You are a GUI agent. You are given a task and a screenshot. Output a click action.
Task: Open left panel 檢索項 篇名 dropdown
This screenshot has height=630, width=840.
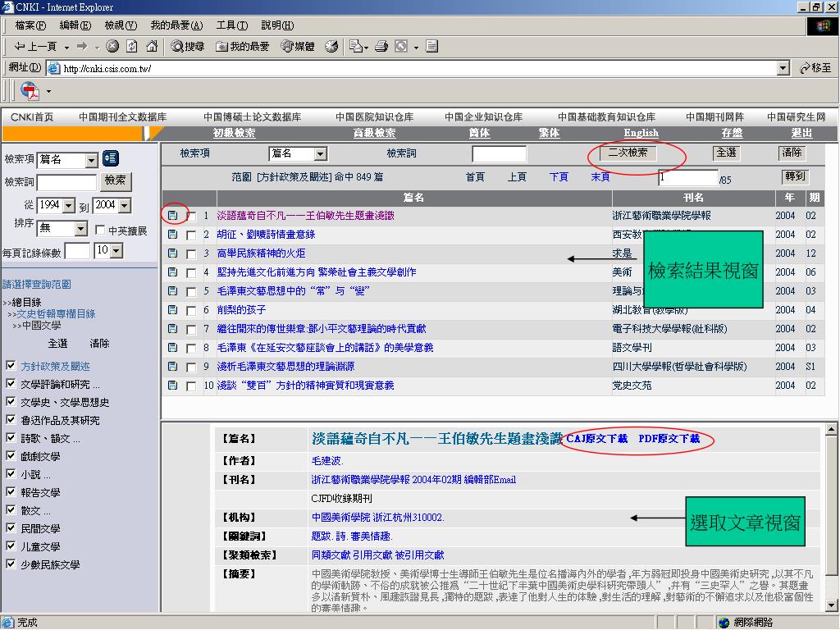tap(92, 160)
